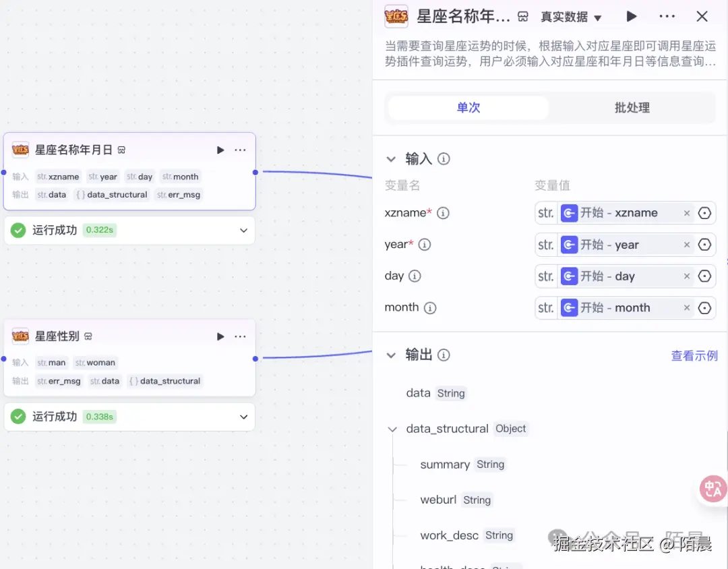Click the green success checkmark on 星座性别 node
The width and height of the screenshot is (728, 569).
click(x=18, y=417)
